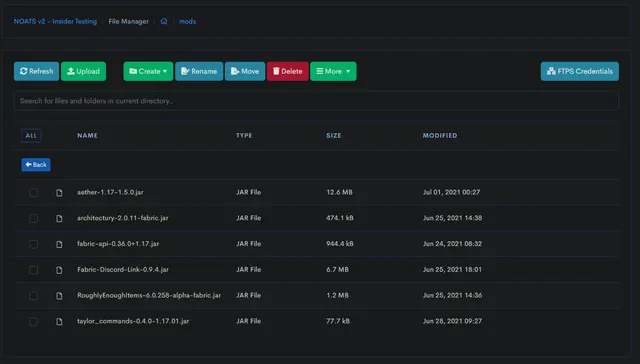640x364 pixels.
Task: Sort by TYPE column header
Action: coord(244,135)
